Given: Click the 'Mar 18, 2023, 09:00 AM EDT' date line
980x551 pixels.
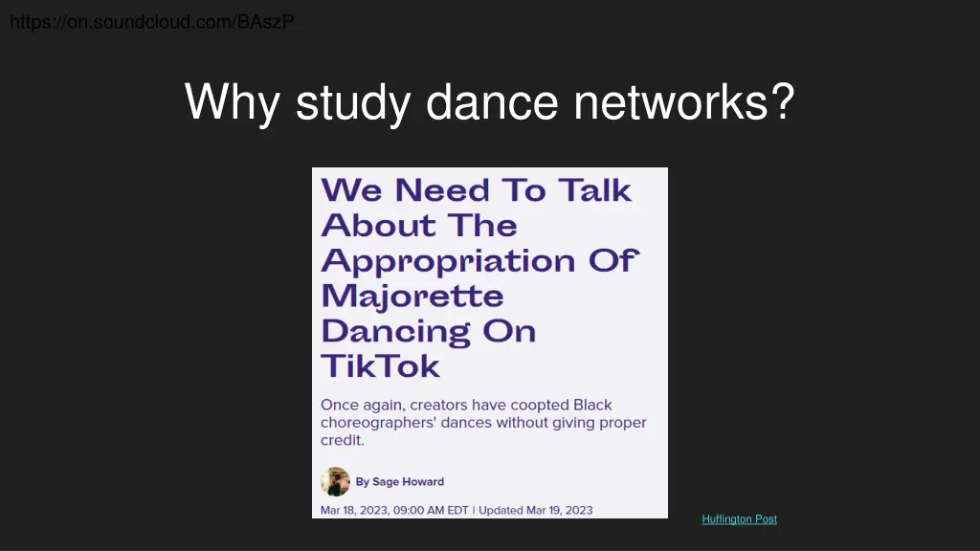Looking at the screenshot, I should (x=394, y=511).
